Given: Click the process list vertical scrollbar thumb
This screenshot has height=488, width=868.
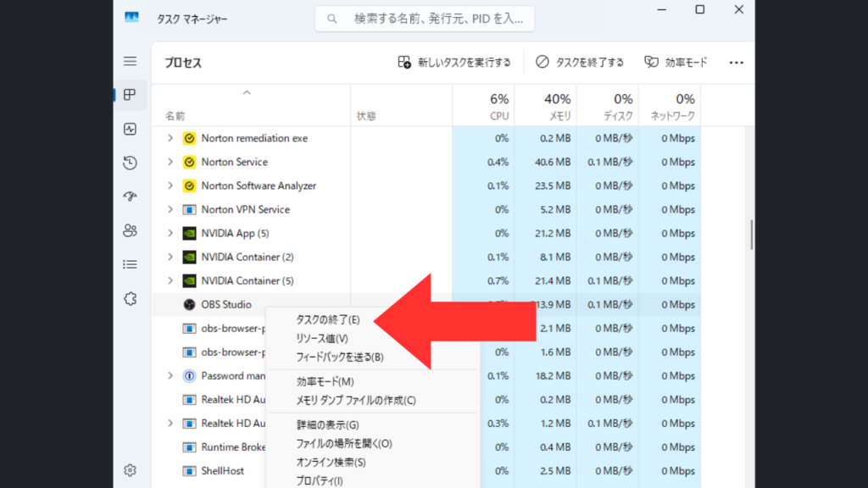Looking at the screenshot, I should [x=751, y=235].
